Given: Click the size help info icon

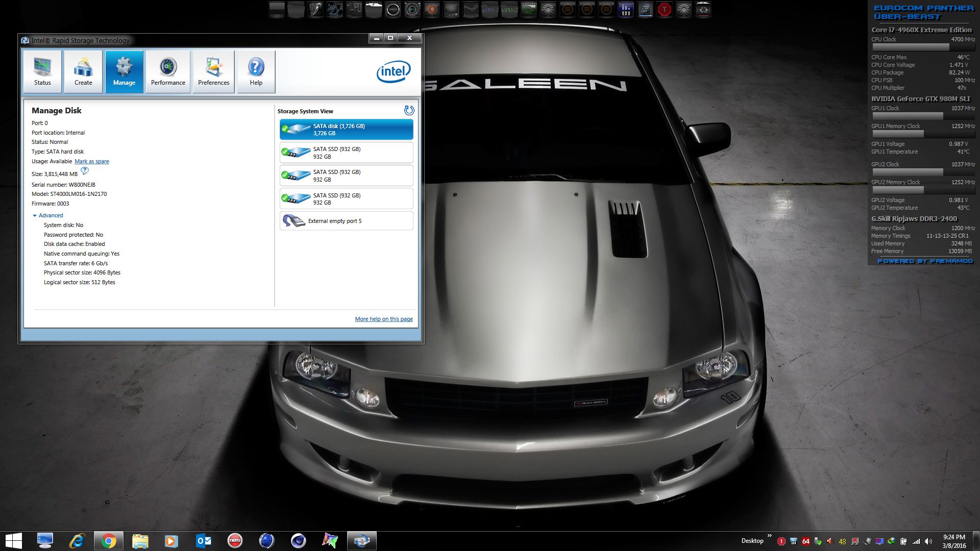Looking at the screenshot, I should click(85, 171).
